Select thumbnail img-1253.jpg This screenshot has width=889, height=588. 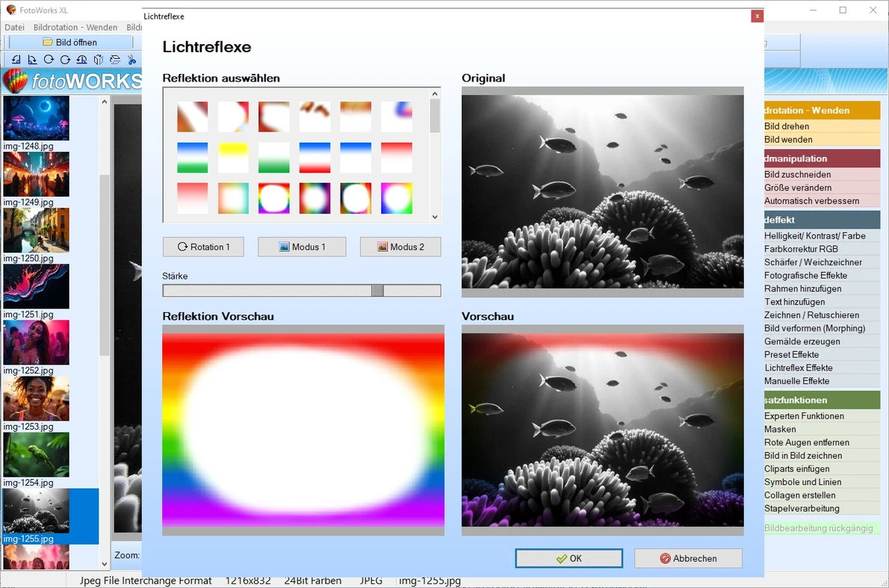[36, 399]
